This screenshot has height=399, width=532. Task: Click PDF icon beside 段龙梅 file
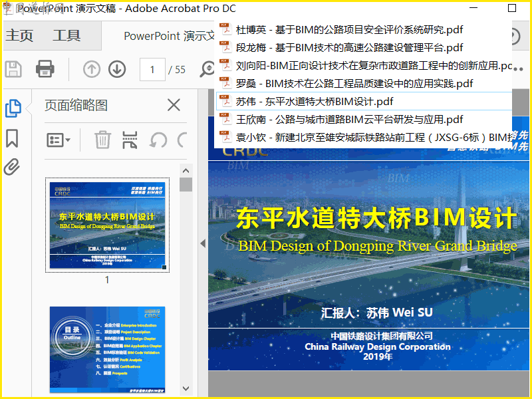coord(225,47)
